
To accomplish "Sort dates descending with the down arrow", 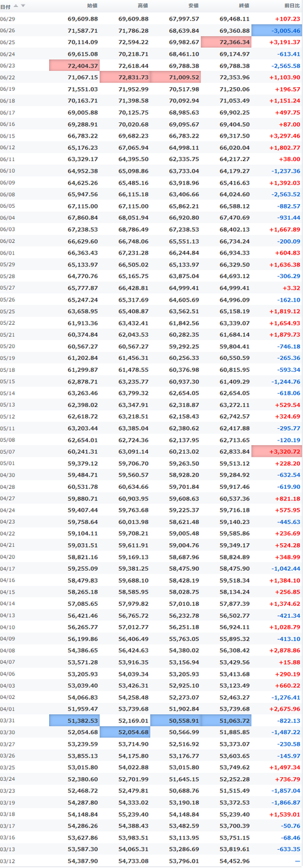I will click(x=23, y=5).
